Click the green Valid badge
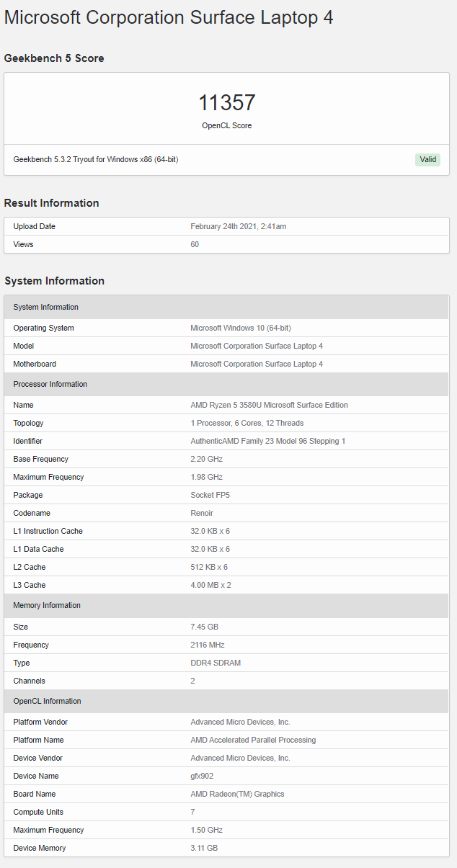457x868 pixels. (x=427, y=160)
